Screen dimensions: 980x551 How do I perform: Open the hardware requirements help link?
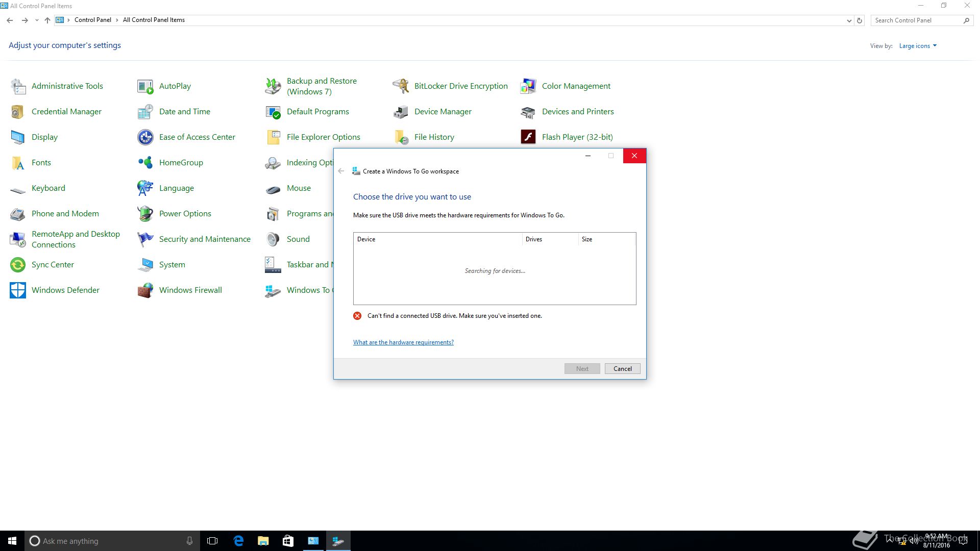click(x=403, y=342)
